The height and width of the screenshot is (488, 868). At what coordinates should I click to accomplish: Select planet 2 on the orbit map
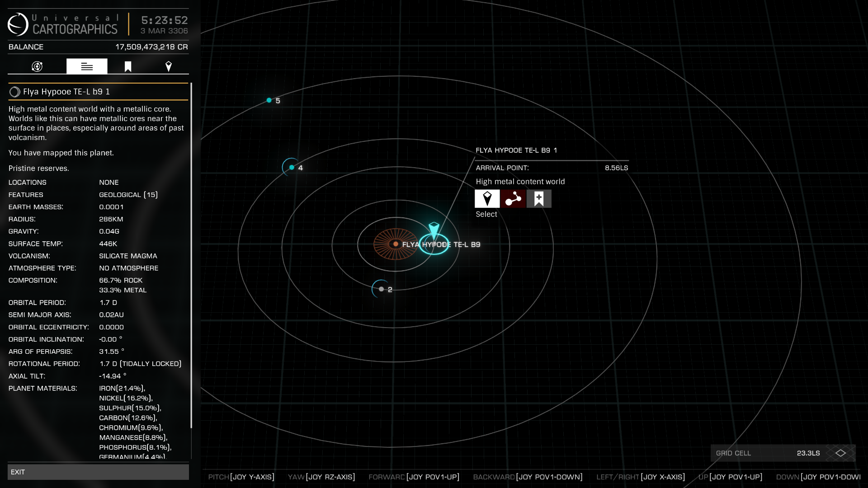click(382, 289)
